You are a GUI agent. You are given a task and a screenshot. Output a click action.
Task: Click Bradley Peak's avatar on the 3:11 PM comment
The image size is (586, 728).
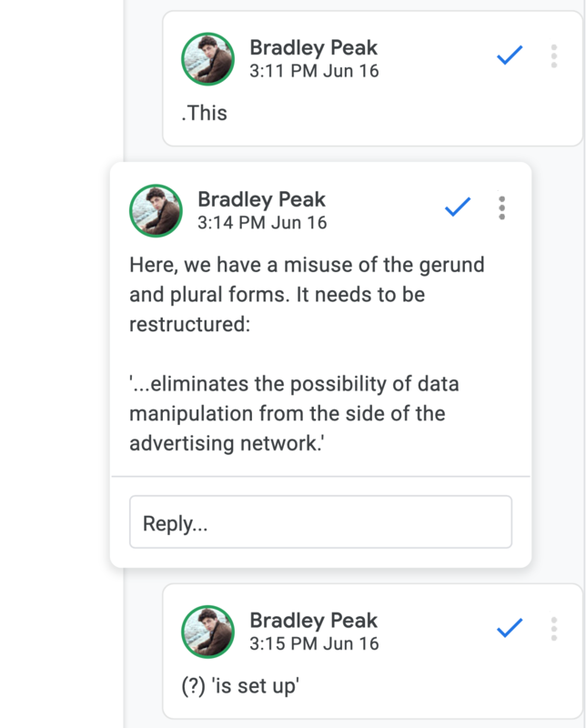pyautogui.click(x=208, y=58)
